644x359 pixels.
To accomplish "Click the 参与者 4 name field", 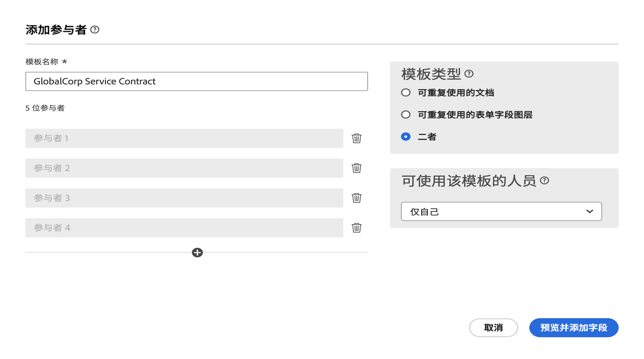I will point(184,227).
